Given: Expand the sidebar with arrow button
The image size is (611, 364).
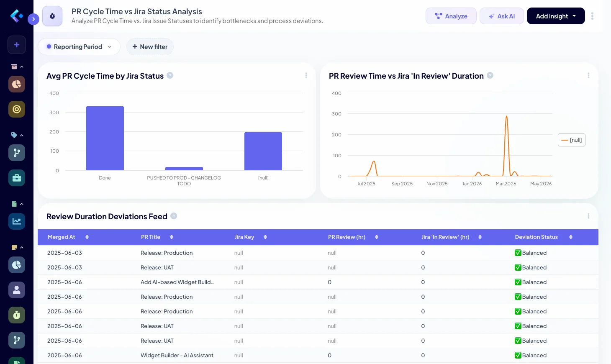Looking at the screenshot, I should (33, 19).
